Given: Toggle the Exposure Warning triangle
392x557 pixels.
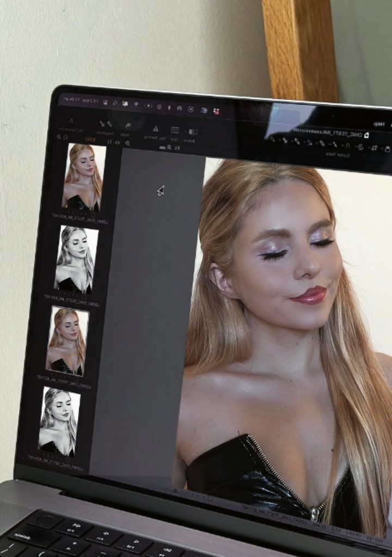Looking at the screenshot, I should (155, 128).
